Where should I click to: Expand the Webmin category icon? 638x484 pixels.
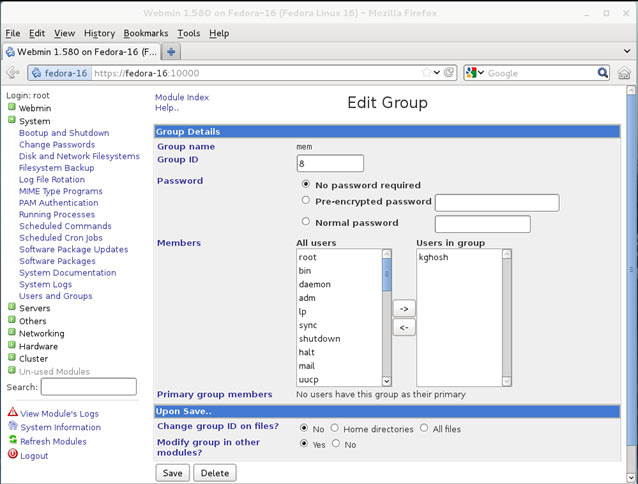click(12, 107)
